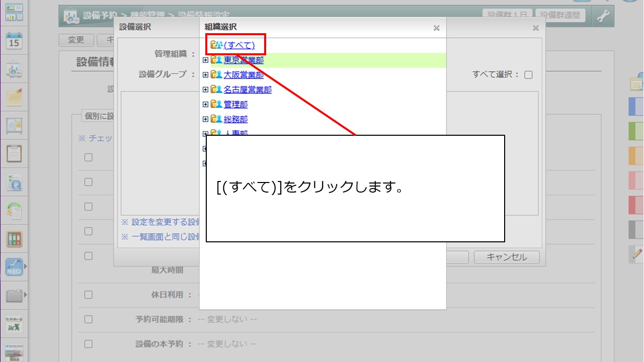Click the (すべて) organization link
The image size is (644, 362).
point(239,45)
